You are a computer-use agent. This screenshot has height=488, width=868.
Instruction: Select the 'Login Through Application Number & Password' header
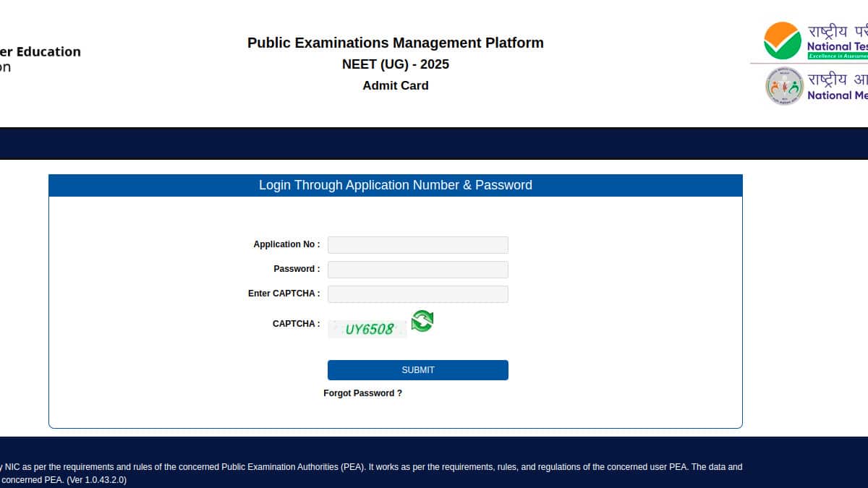tap(396, 185)
